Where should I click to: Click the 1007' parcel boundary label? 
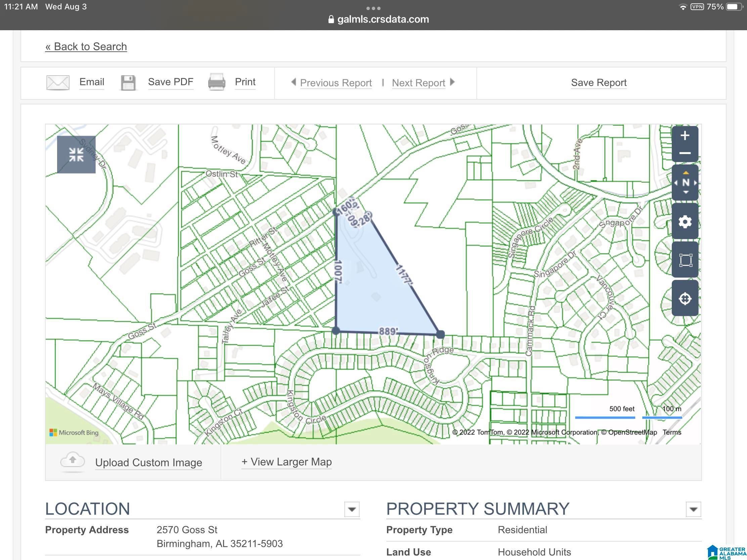click(x=338, y=272)
